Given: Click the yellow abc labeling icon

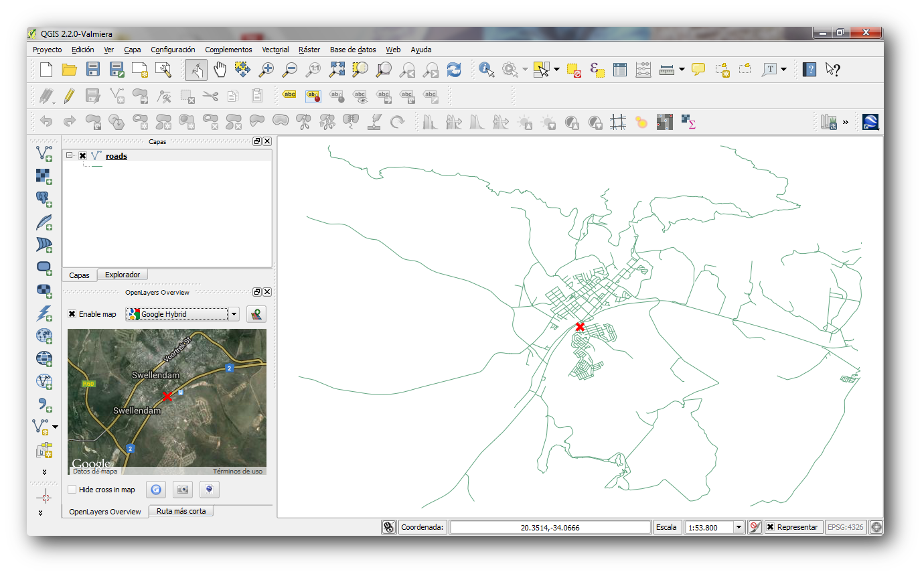Looking at the screenshot, I should coord(289,95).
